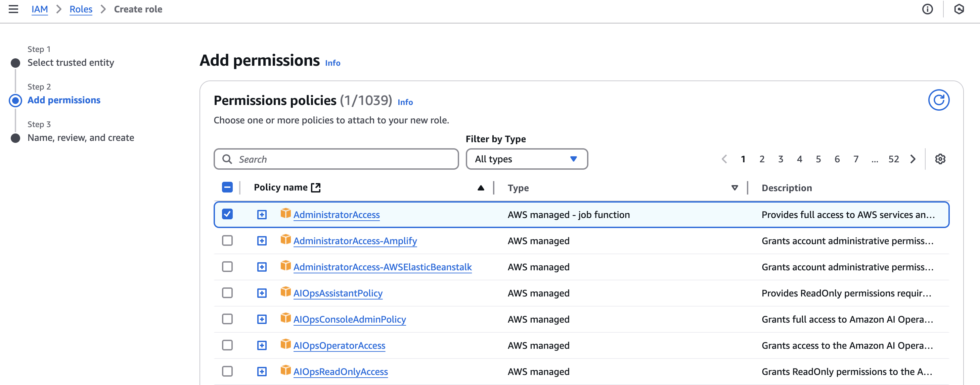Expand details for AIOpsOperatorAccess
The width and height of the screenshot is (980, 385).
262,345
